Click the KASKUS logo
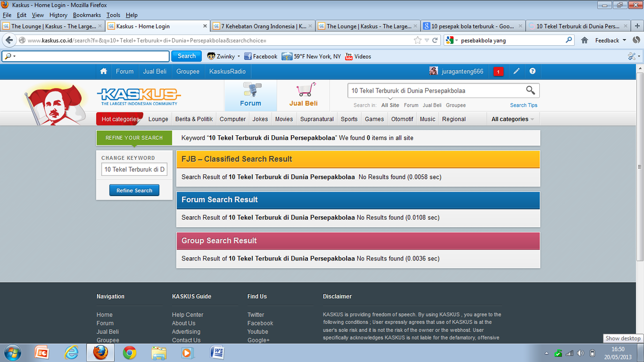Viewport: 644px width, 362px height. pyautogui.click(x=139, y=96)
